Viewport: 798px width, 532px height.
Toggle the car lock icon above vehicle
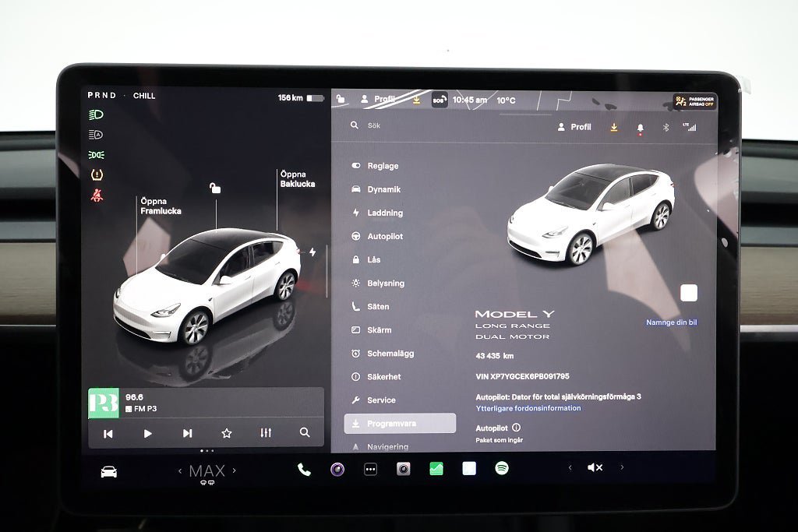[x=215, y=188]
